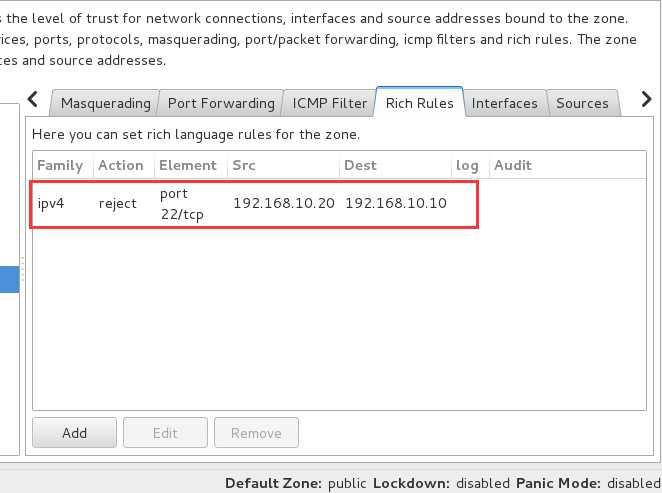Open the Masquerading tab
The image size is (662, 493).
(x=105, y=103)
